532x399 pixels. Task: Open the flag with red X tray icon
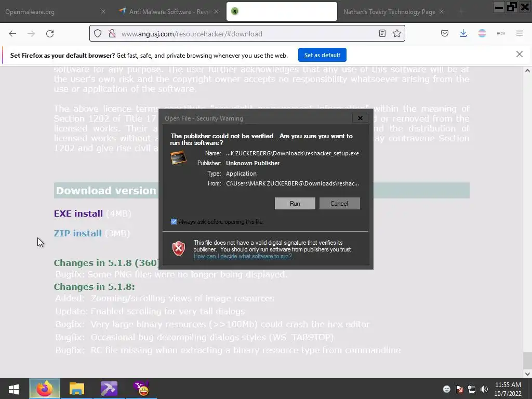459,389
